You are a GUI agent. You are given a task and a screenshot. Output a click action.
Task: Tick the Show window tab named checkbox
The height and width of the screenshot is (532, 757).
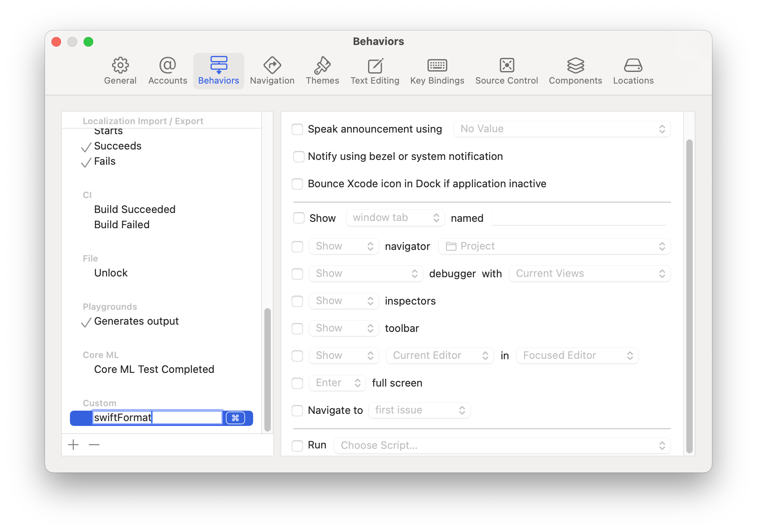299,218
